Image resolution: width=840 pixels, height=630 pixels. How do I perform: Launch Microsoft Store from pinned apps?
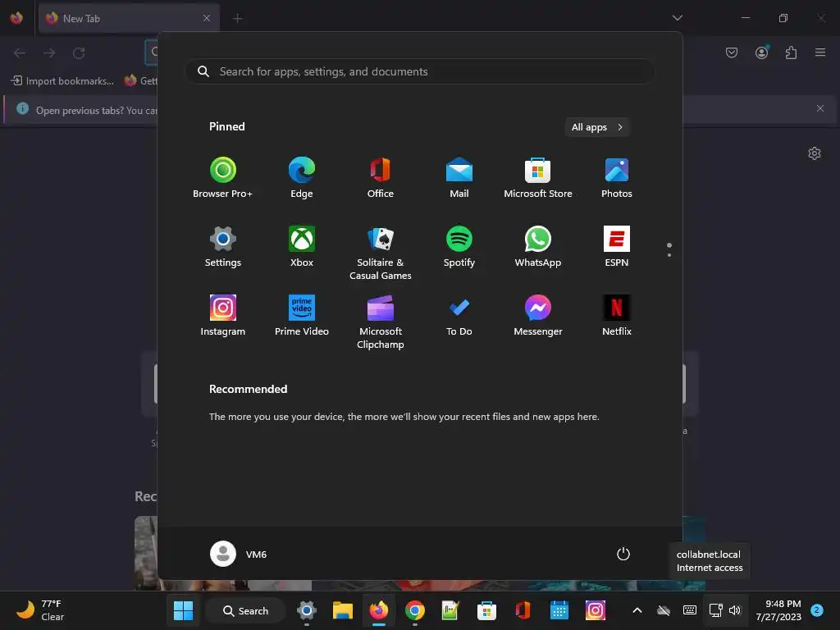pyautogui.click(x=538, y=178)
